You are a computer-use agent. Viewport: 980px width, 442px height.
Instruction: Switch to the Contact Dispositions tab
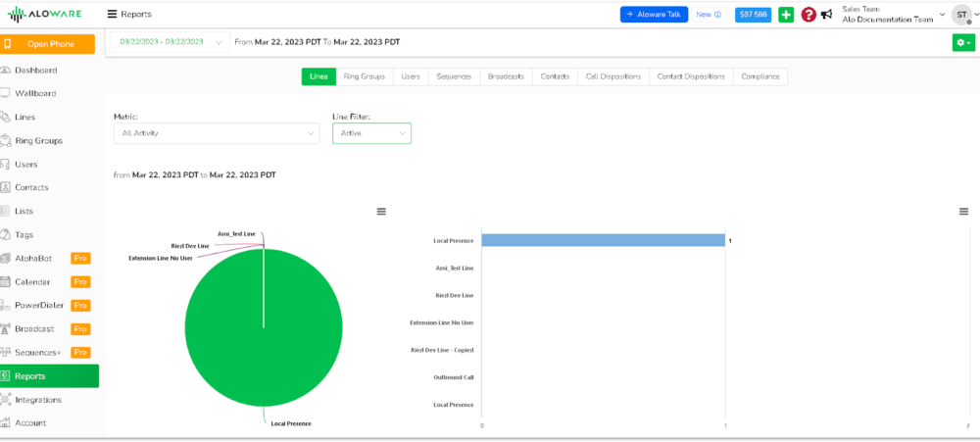[691, 76]
